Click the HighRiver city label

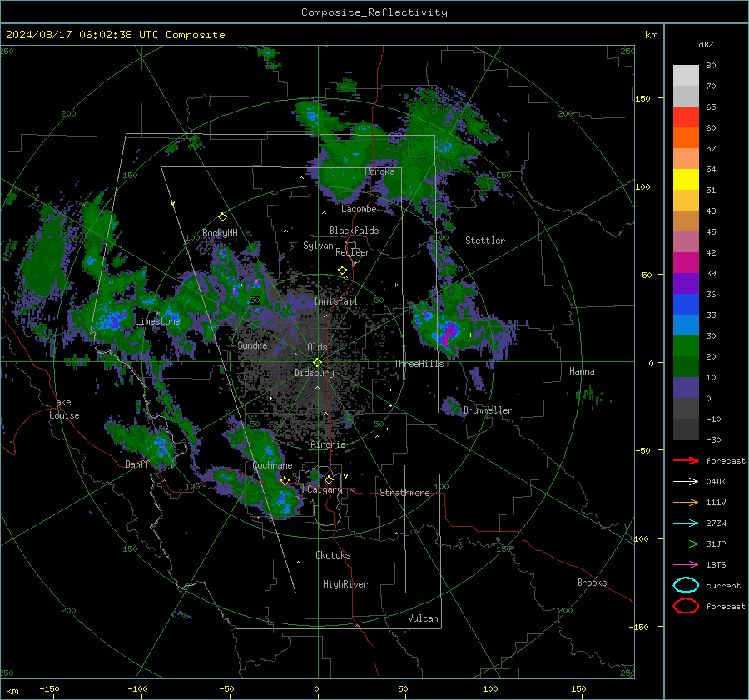[345, 584]
